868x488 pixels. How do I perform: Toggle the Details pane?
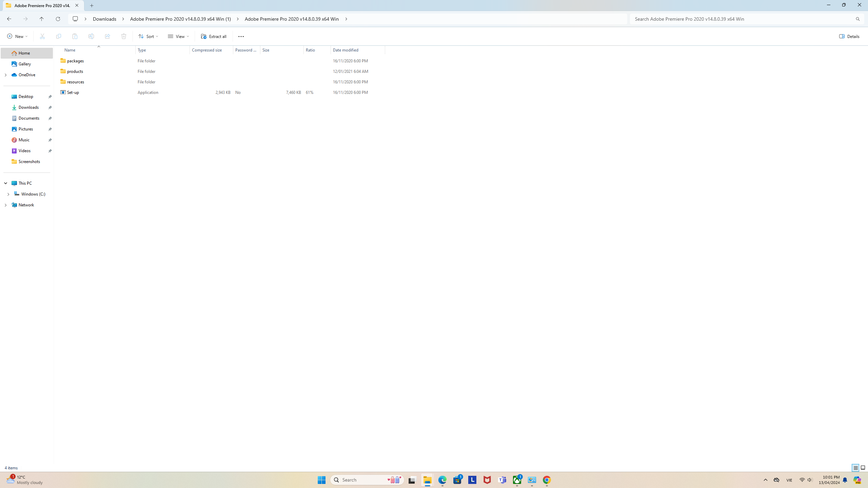[x=849, y=36]
